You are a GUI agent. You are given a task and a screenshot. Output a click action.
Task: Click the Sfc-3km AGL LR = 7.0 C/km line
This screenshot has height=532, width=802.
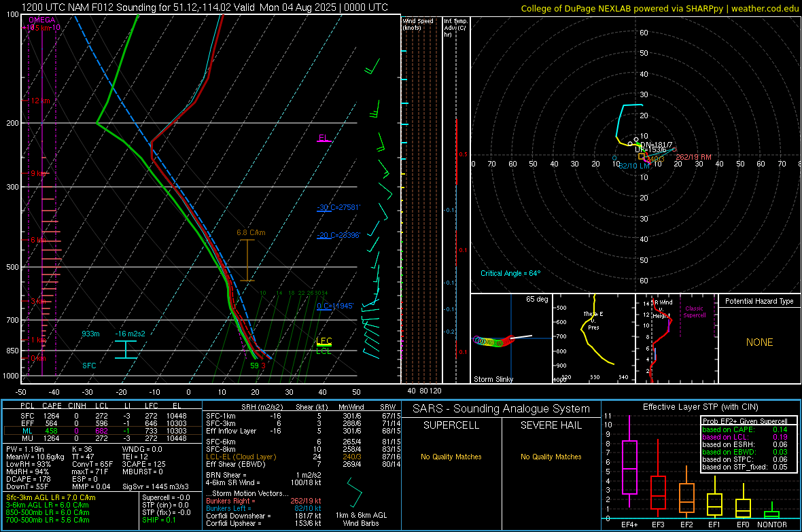[51, 497]
